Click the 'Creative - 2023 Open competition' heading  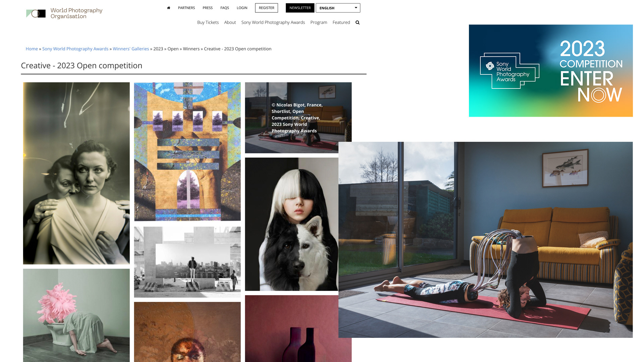pos(82,66)
